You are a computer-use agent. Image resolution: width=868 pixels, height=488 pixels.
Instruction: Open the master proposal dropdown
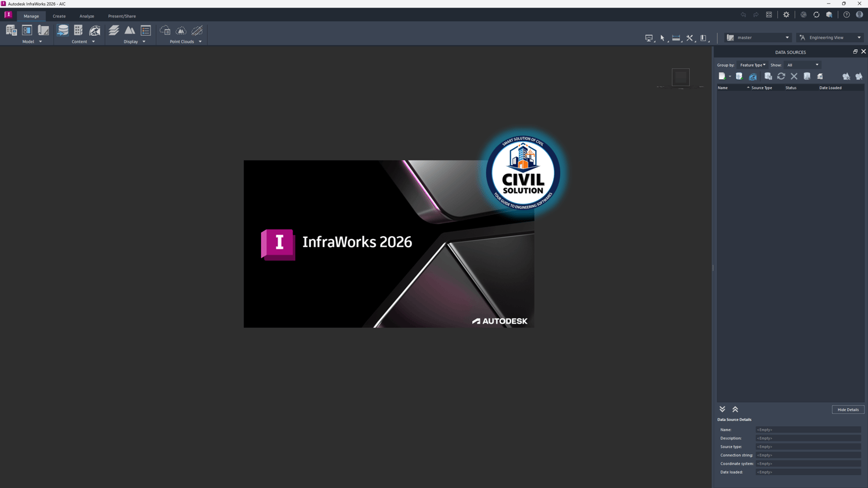pyautogui.click(x=758, y=38)
